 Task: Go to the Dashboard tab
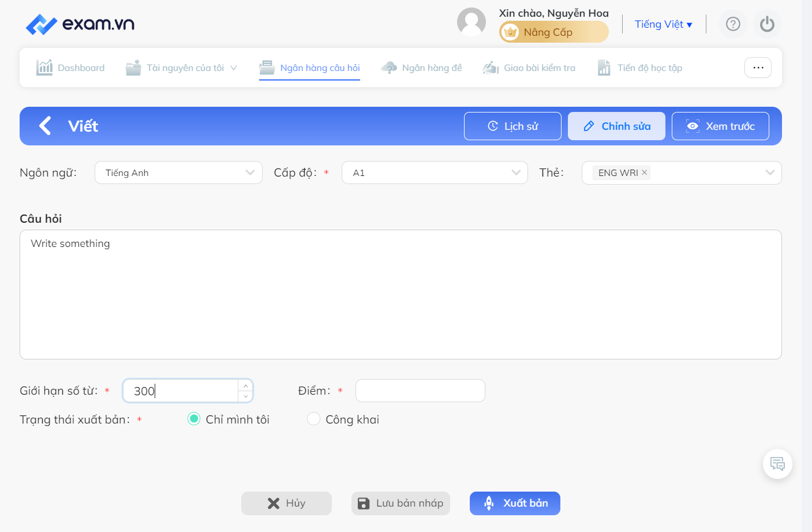(x=70, y=68)
